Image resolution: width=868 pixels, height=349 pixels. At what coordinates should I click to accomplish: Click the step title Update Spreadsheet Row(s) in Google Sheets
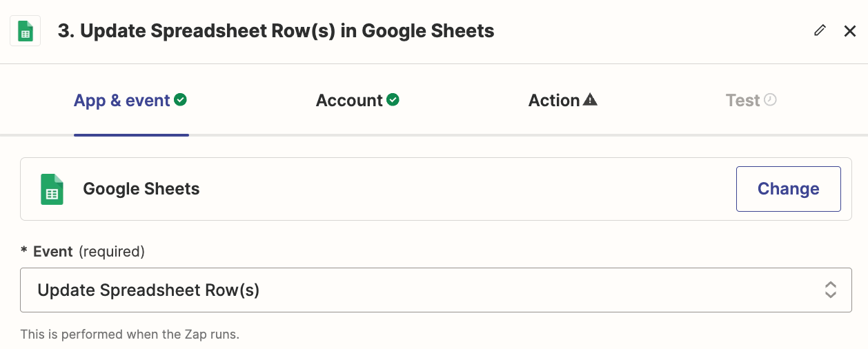pos(276,31)
